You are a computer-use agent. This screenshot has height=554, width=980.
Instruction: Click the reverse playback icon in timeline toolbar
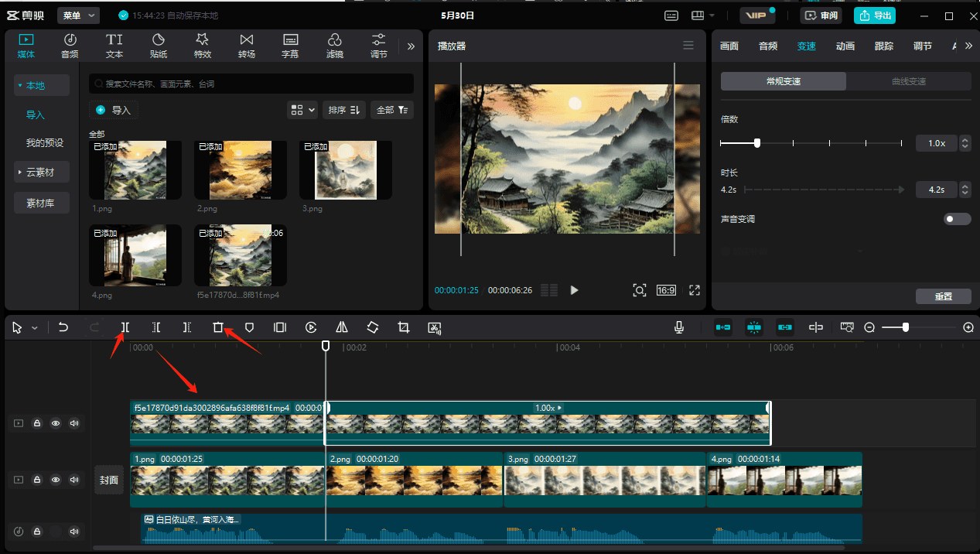point(311,327)
